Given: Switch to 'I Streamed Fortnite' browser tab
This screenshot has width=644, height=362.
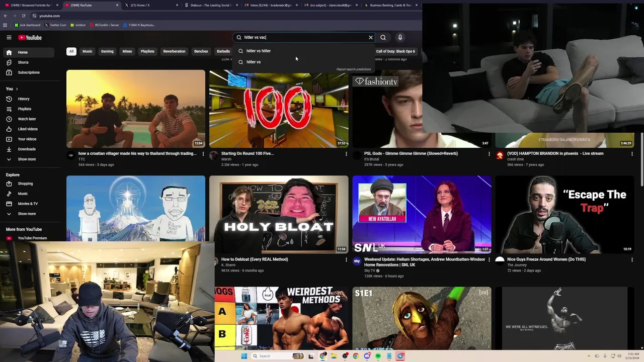Looking at the screenshot, I should 32,5.
